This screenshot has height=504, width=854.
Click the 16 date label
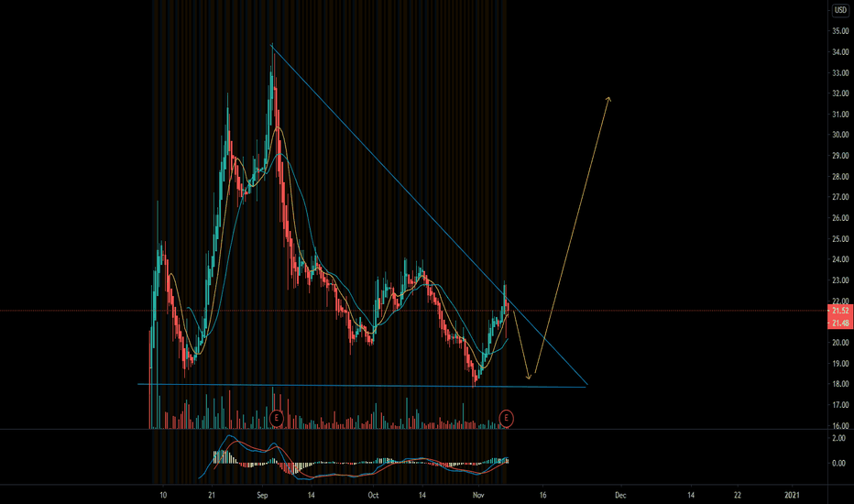coord(543,495)
